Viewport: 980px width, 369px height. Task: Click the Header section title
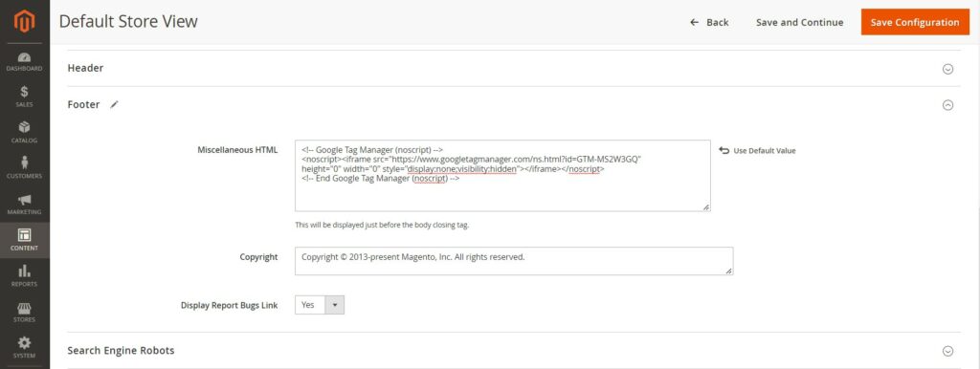click(85, 68)
